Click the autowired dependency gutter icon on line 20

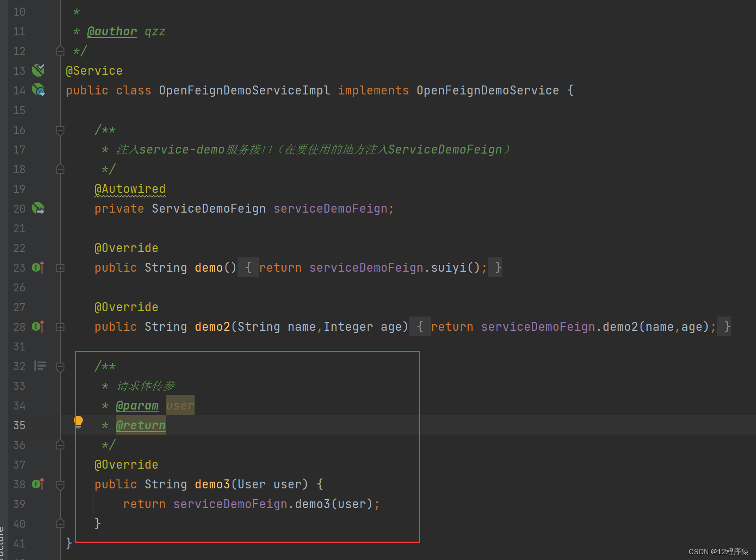(x=38, y=208)
